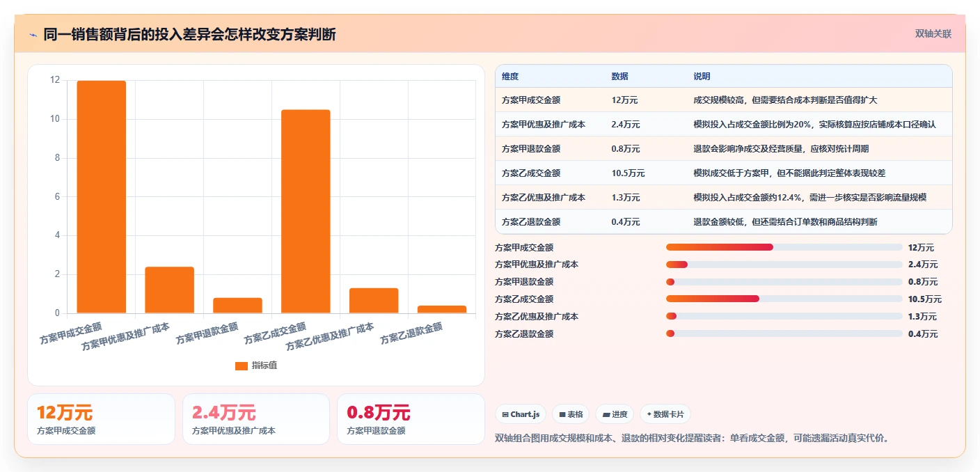The width and height of the screenshot is (980, 472).
Task: Click the 方案甲优惠及推广成本 progress bar
Action: tap(784, 265)
